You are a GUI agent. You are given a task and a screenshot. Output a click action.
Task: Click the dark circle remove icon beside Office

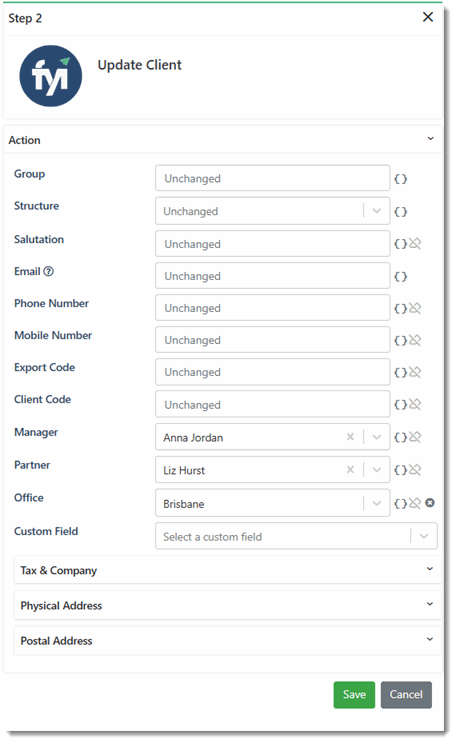pos(430,503)
